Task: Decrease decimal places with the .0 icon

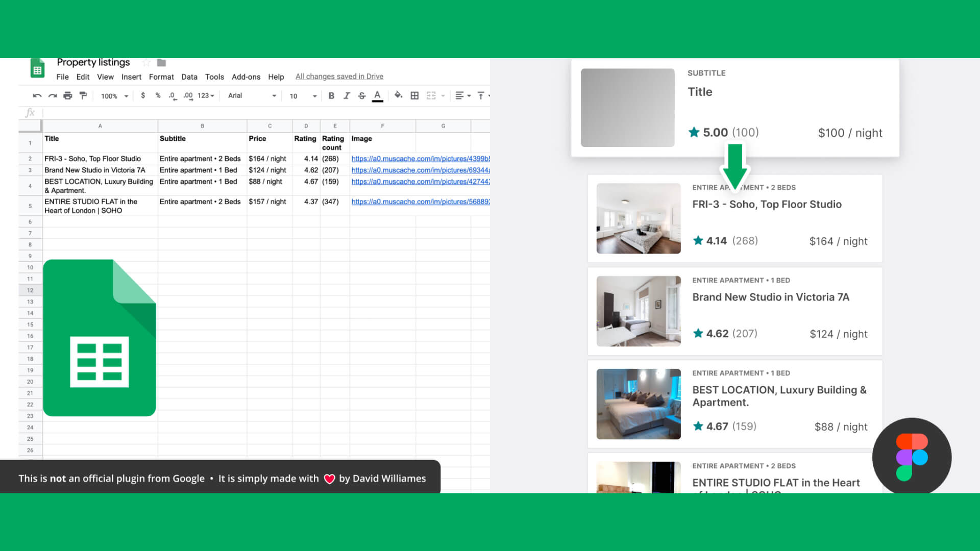Action: pos(173,96)
